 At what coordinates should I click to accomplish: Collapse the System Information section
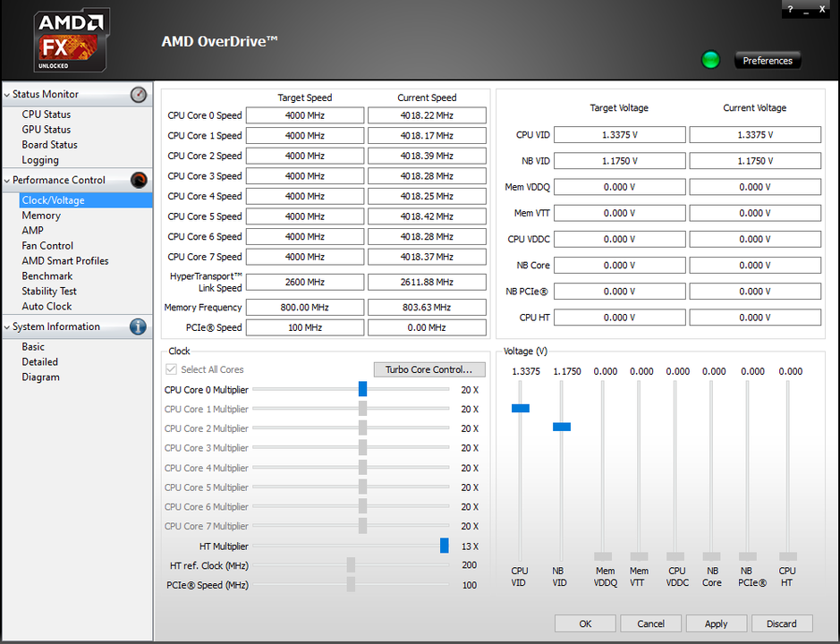(x=7, y=326)
